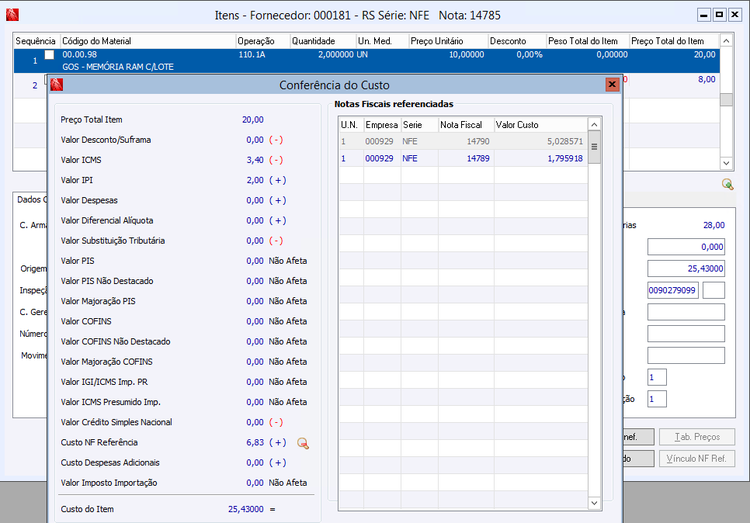The height and width of the screenshot is (523, 750).
Task: Click the Nota Fiscal column header
Action: 466,125
